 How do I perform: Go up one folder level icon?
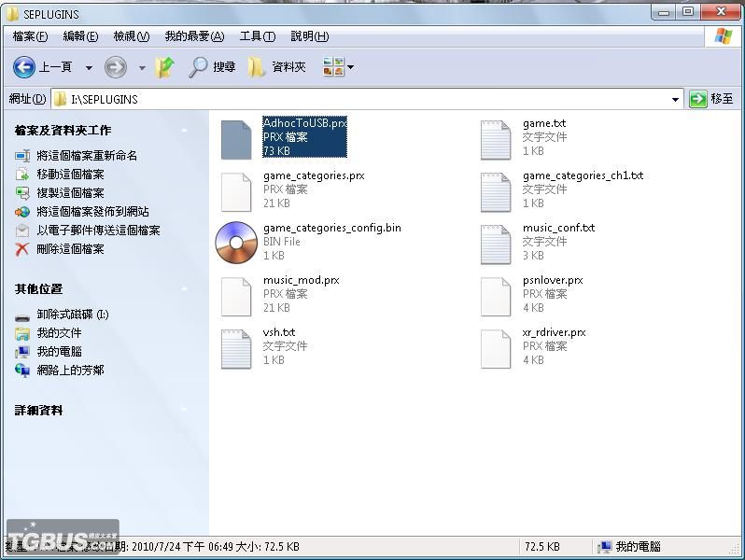click(165, 67)
